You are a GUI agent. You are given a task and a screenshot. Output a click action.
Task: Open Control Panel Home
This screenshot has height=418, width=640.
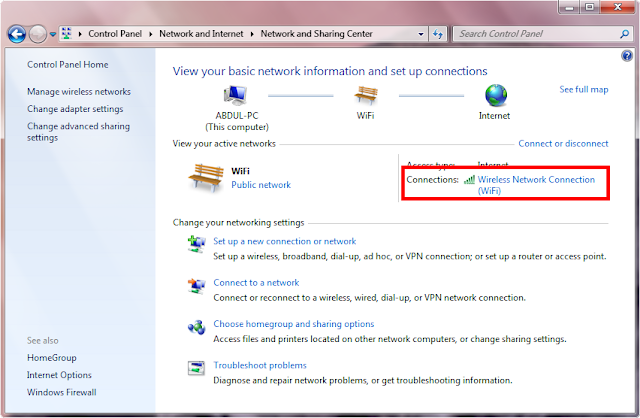68,64
